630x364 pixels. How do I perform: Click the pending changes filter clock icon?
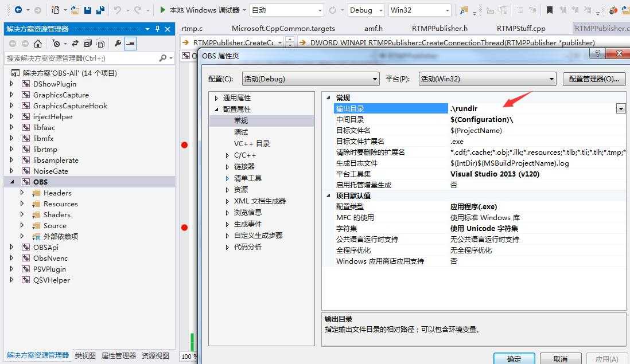(x=56, y=44)
